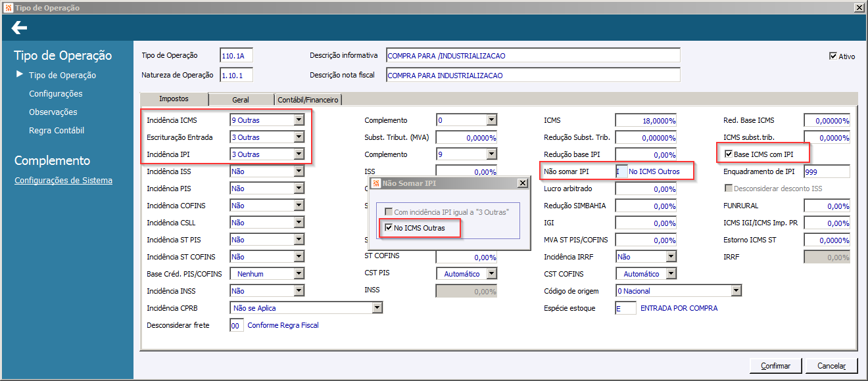Select Regra Contábil in sidebar
Viewport: 868px width, 381px height.
[x=57, y=131]
